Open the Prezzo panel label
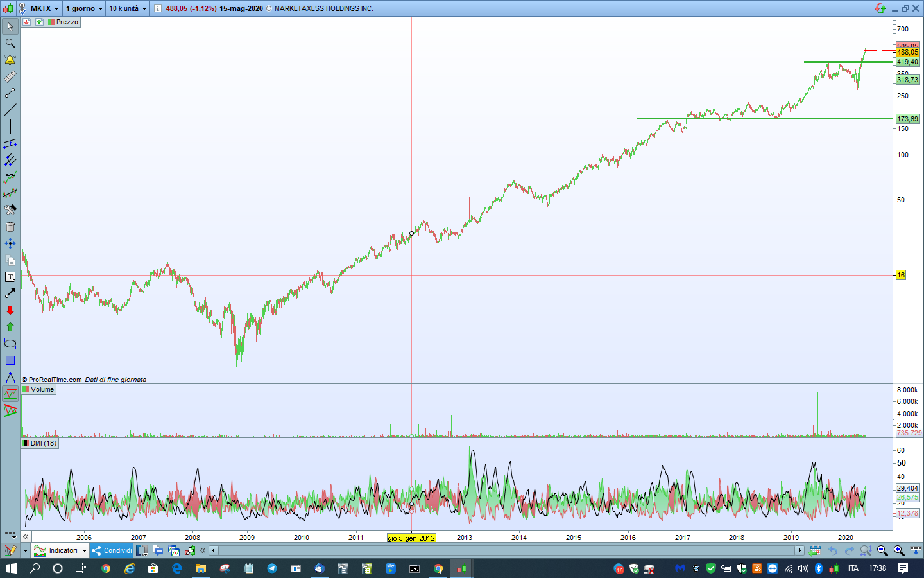The width and height of the screenshot is (924, 578). (x=64, y=22)
